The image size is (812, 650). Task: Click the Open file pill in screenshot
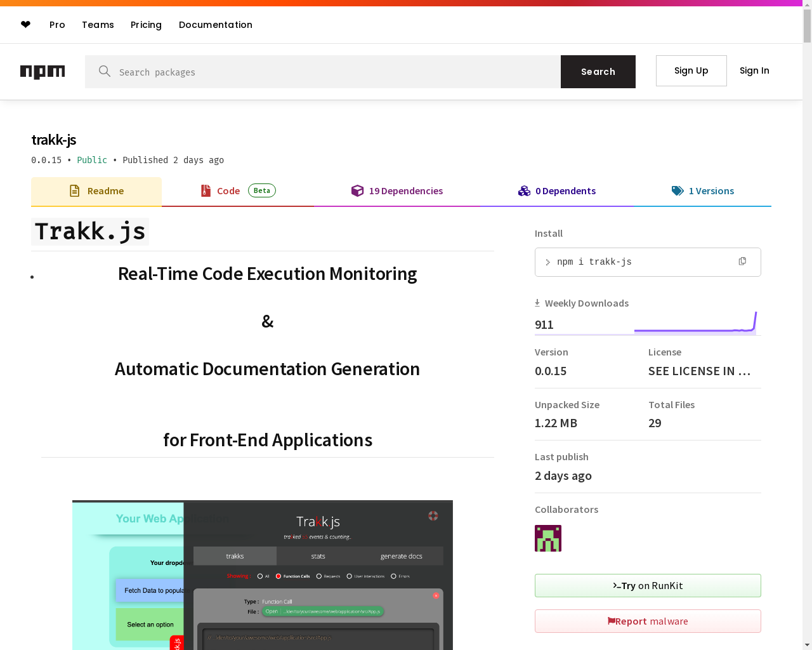pos(323,612)
